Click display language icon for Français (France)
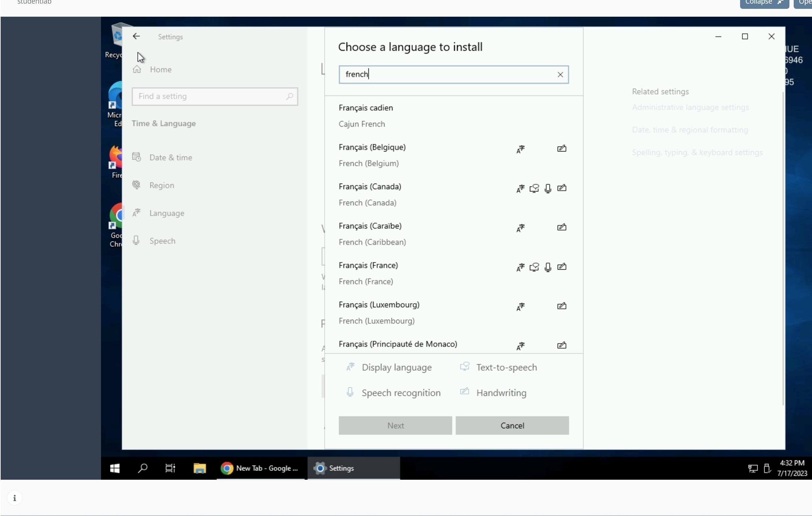 [x=520, y=268]
